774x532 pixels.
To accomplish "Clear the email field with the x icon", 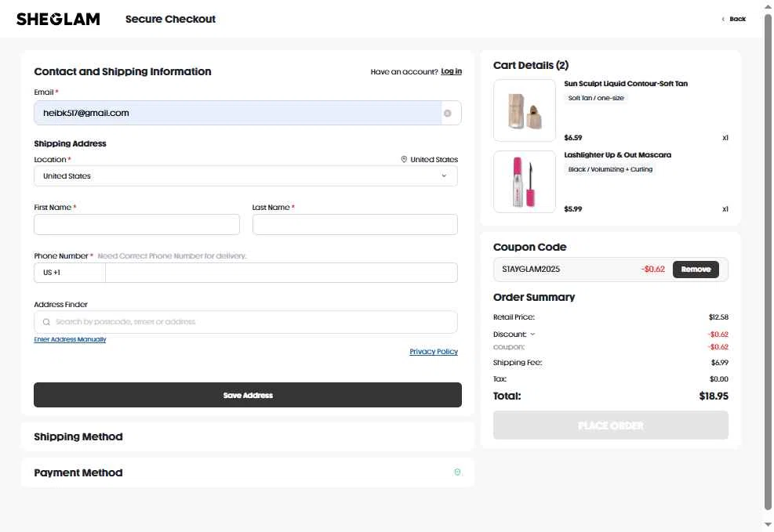I will tap(447, 114).
